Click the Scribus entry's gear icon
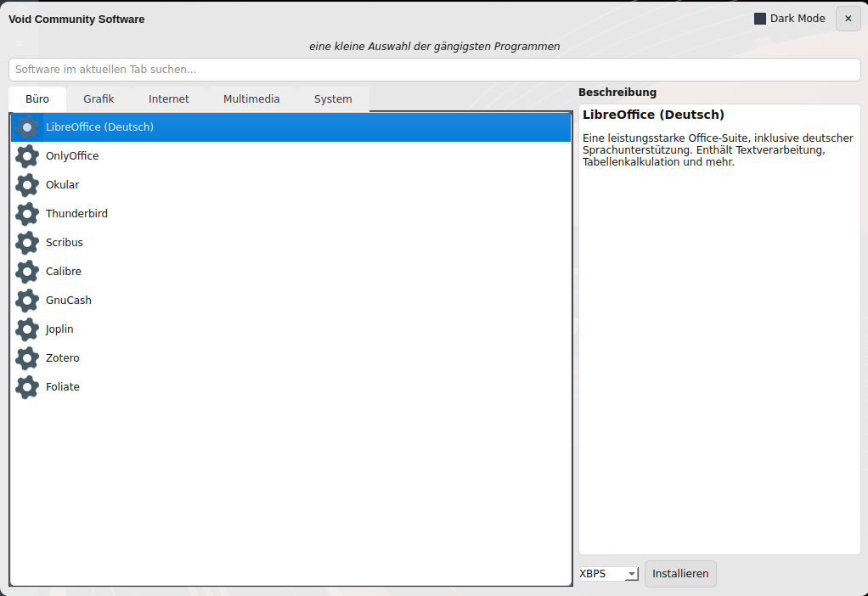 pos(27,243)
